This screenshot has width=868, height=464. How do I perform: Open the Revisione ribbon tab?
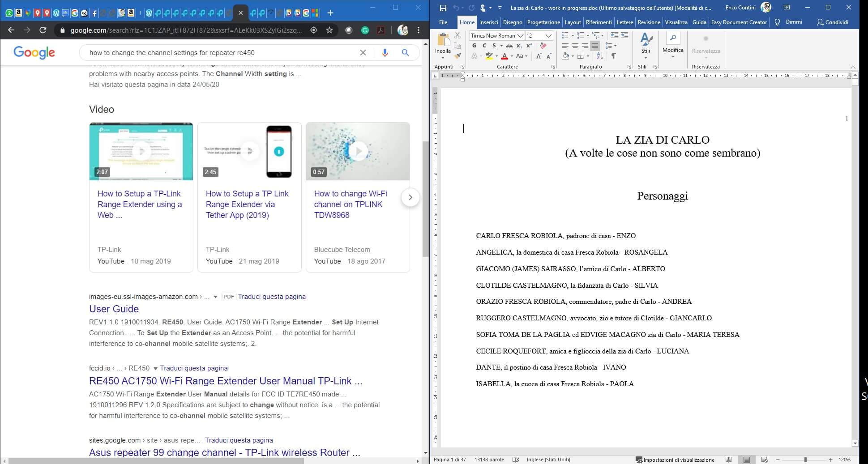[x=649, y=22]
